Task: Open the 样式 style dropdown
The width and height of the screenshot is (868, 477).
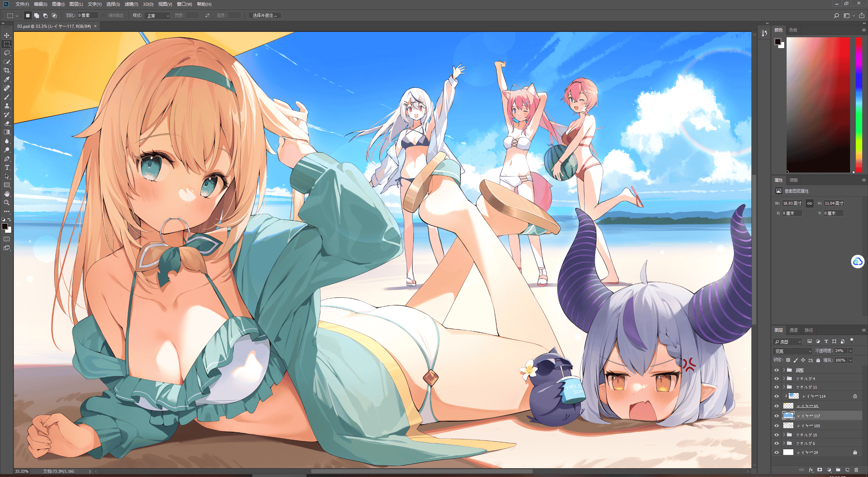Action: pos(157,16)
